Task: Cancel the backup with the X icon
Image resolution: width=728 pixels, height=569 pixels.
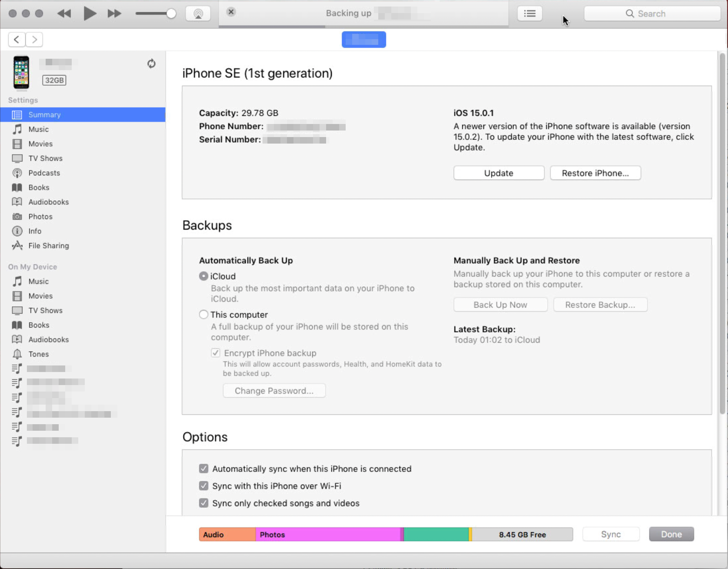Action: click(x=231, y=12)
